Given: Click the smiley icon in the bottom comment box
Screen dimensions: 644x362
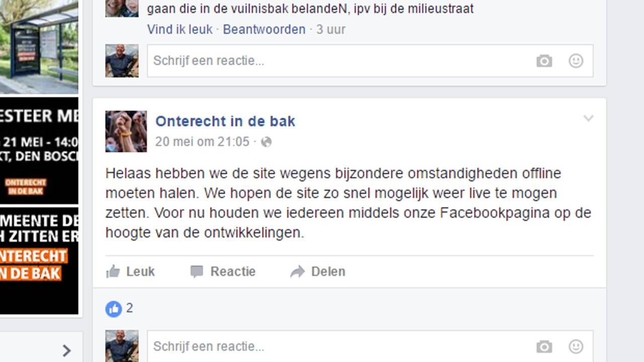Looking at the screenshot, I should [575, 346].
